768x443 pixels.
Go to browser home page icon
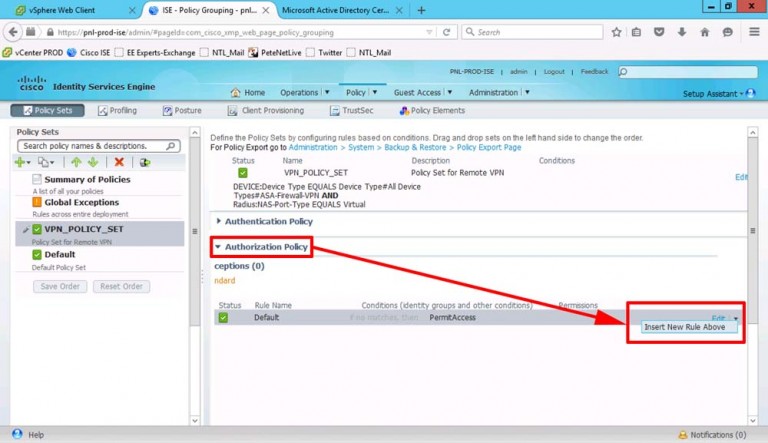705,32
